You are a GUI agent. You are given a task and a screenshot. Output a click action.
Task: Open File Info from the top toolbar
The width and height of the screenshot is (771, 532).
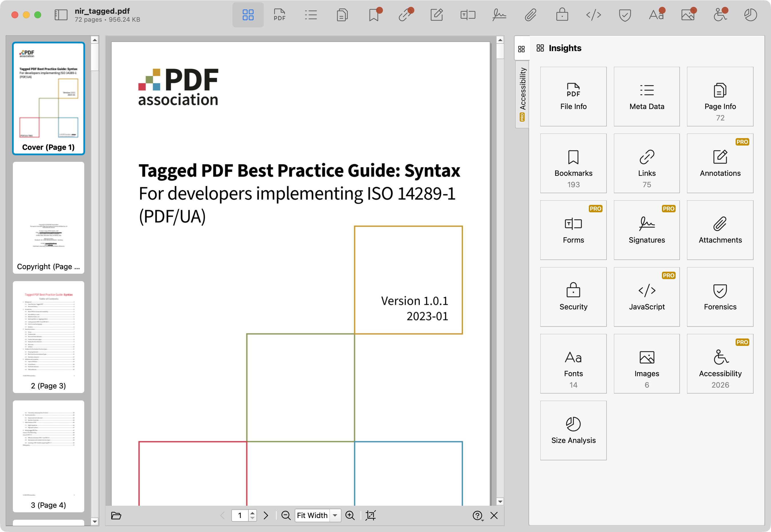pos(280,15)
